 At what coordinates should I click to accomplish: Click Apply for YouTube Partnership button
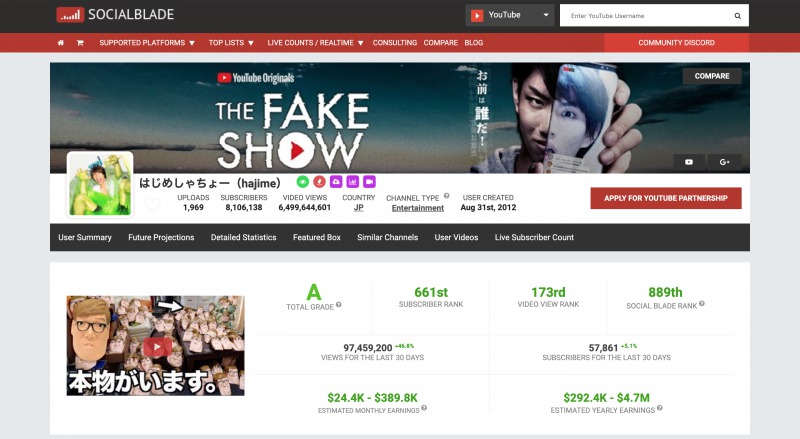(666, 198)
